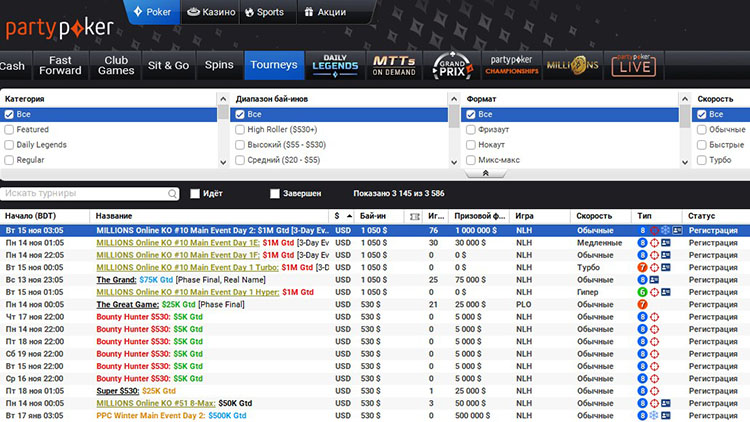Open The Great Game $25K Gtd tournament
Screen dimensions: 750x422
(x=128, y=304)
